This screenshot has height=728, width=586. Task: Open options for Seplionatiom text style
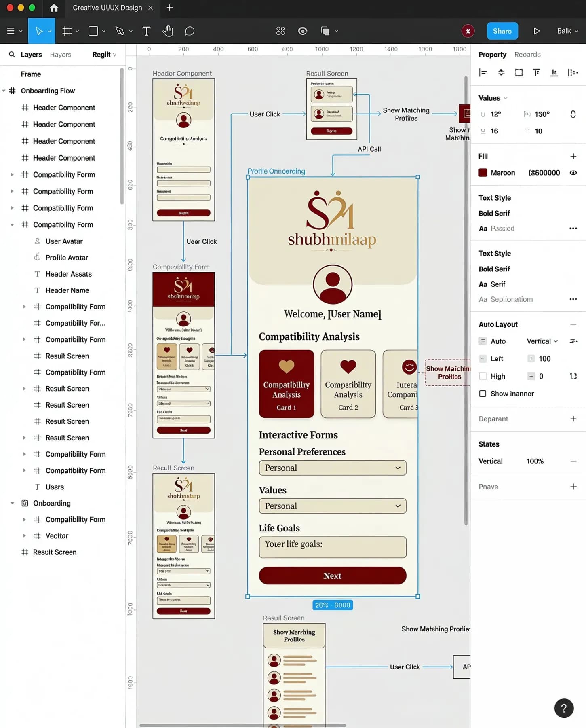pos(573,299)
